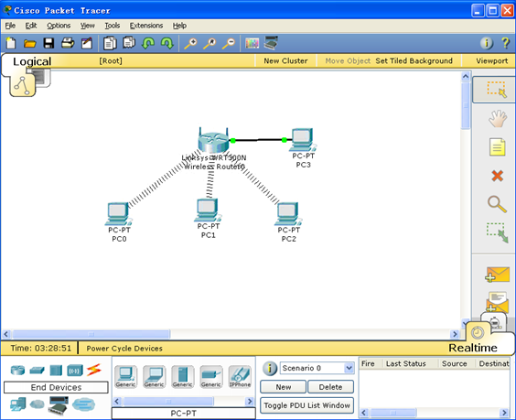Click the yellow question mark Help icon
The image size is (516, 420).
click(505, 43)
